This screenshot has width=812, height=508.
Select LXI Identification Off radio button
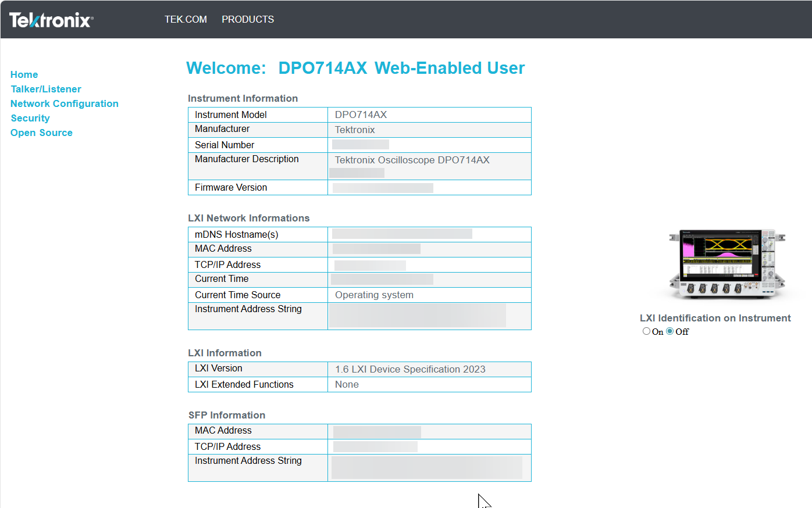click(x=669, y=331)
